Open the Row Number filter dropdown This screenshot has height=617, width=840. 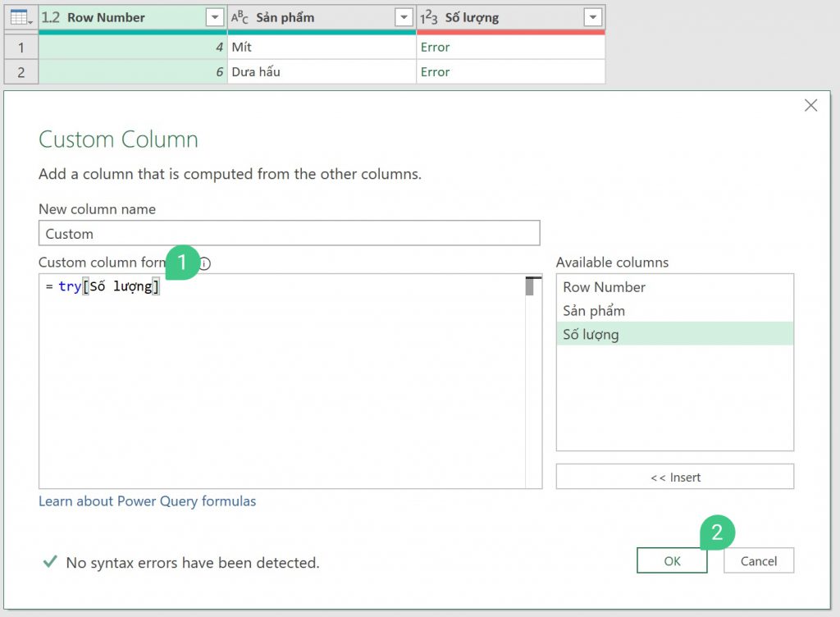click(x=214, y=16)
